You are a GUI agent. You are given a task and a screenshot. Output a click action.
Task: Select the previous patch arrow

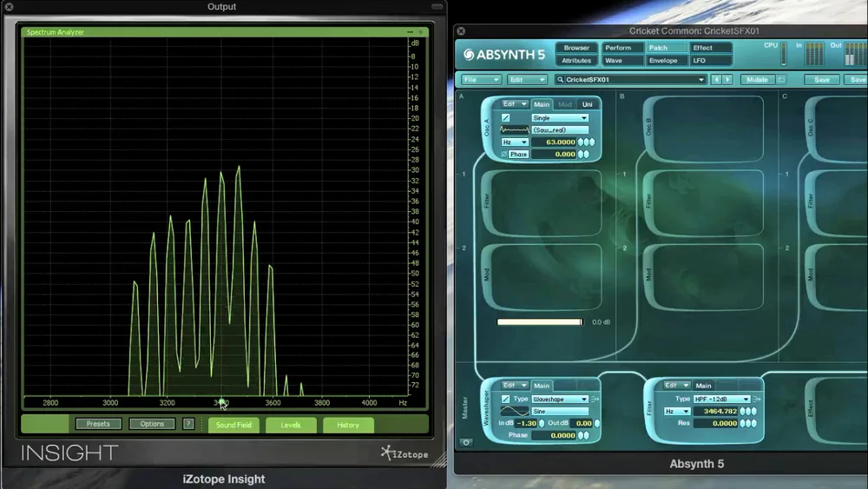717,80
